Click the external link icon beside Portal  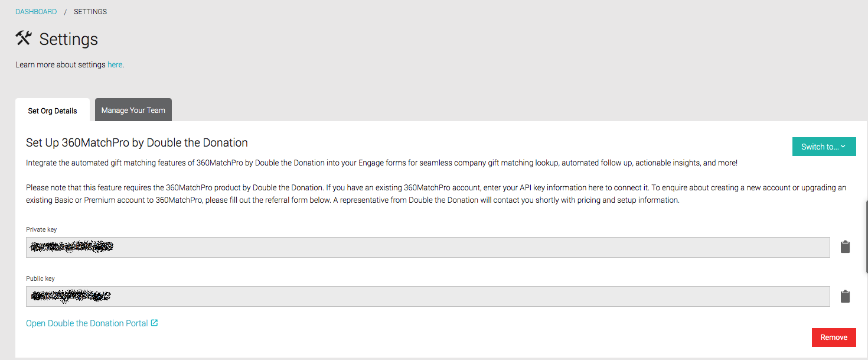click(x=154, y=323)
